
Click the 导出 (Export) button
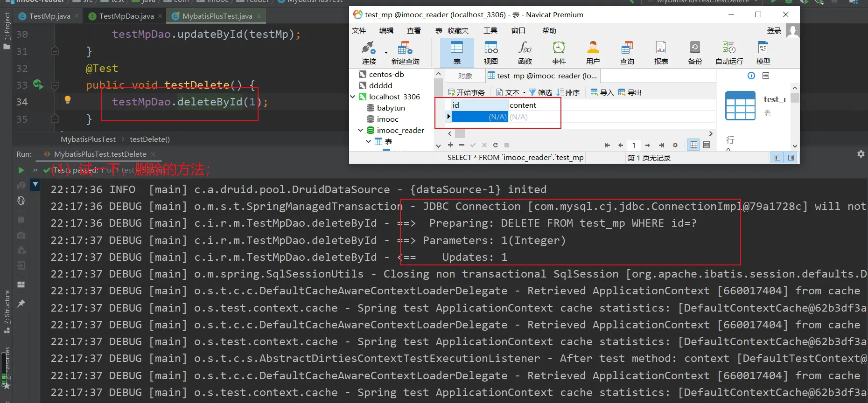[630, 92]
